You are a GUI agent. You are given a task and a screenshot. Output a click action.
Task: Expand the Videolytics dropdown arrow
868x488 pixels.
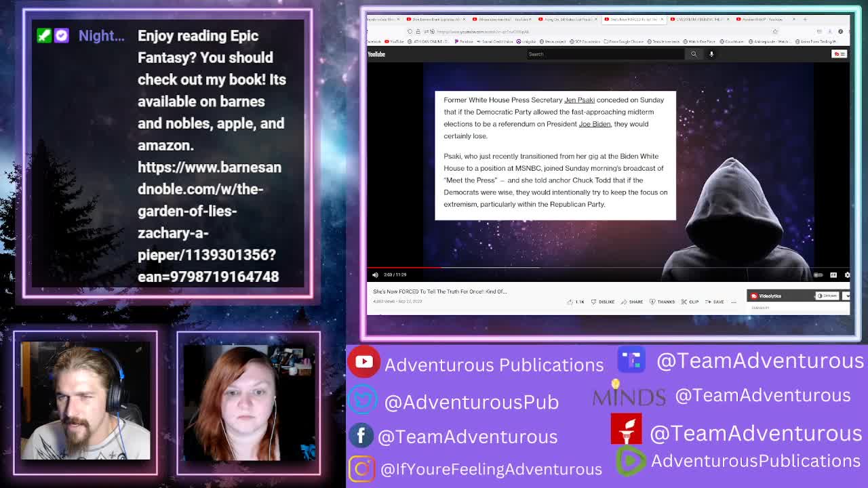click(846, 296)
